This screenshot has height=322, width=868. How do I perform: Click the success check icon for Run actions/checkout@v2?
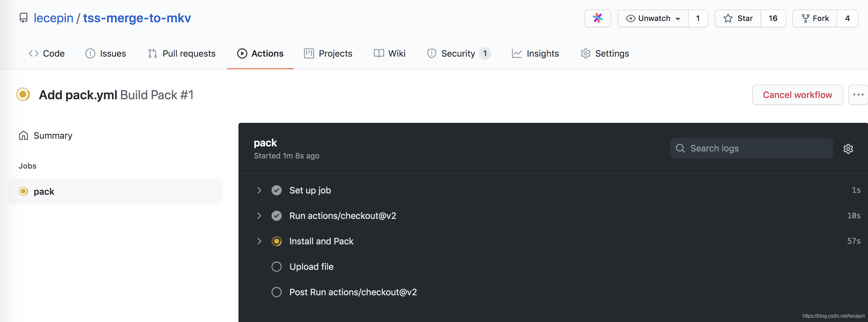(277, 216)
